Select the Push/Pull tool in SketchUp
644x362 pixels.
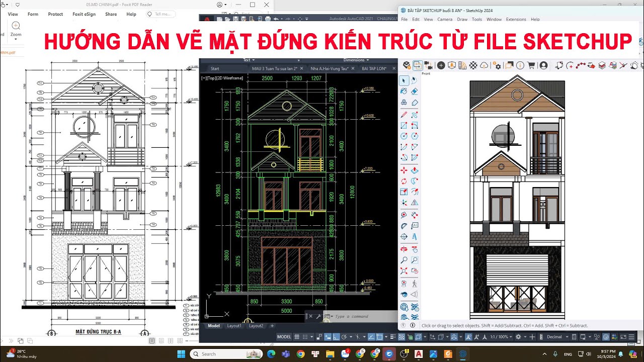[x=415, y=170]
